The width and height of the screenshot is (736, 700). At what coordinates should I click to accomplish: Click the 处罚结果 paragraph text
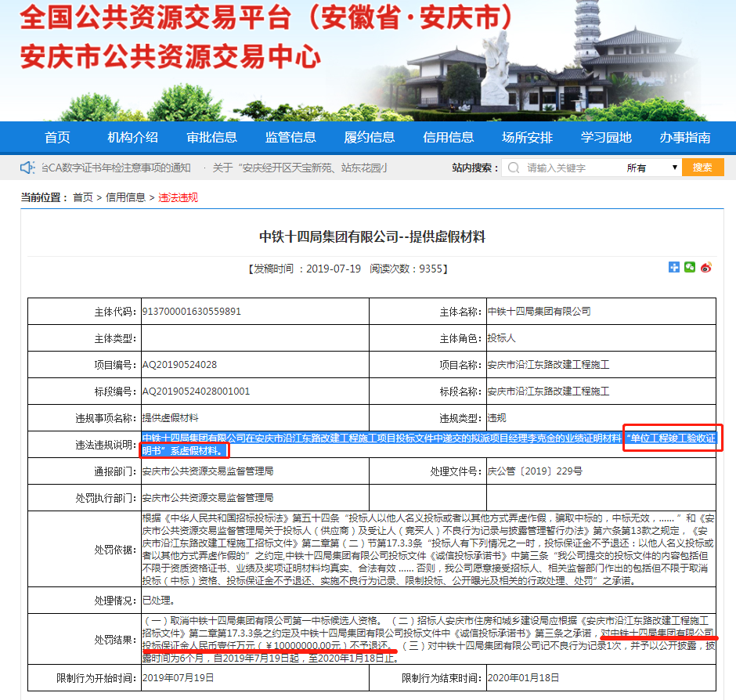(x=428, y=640)
